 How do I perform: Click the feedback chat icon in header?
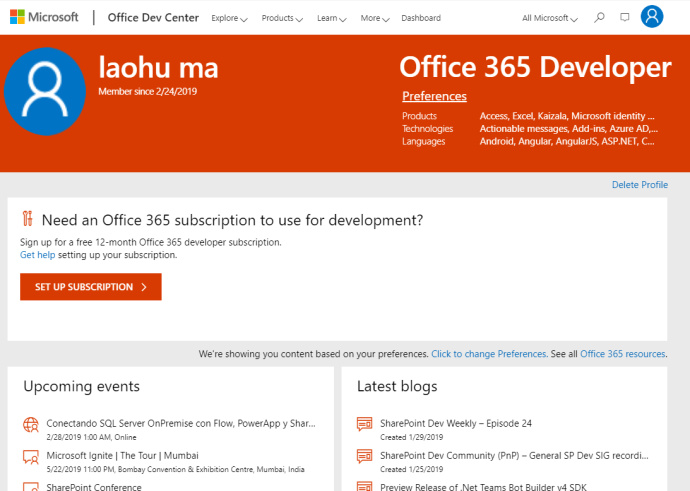[x=625, y=17]
